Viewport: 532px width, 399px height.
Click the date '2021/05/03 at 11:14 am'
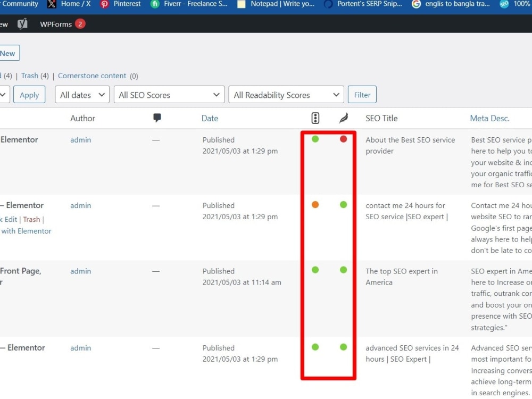242,282
